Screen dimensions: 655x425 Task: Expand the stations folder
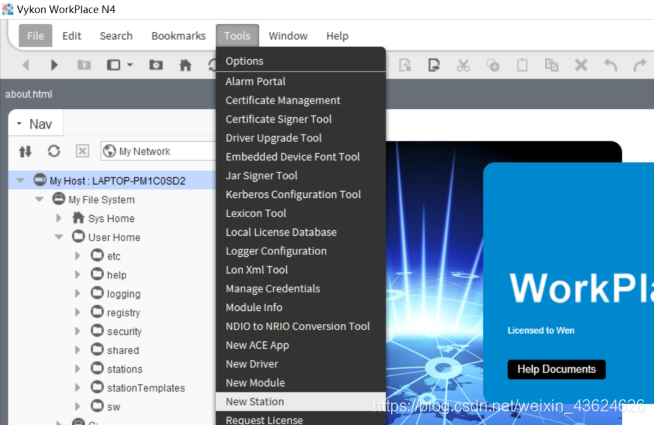(78, 369)
